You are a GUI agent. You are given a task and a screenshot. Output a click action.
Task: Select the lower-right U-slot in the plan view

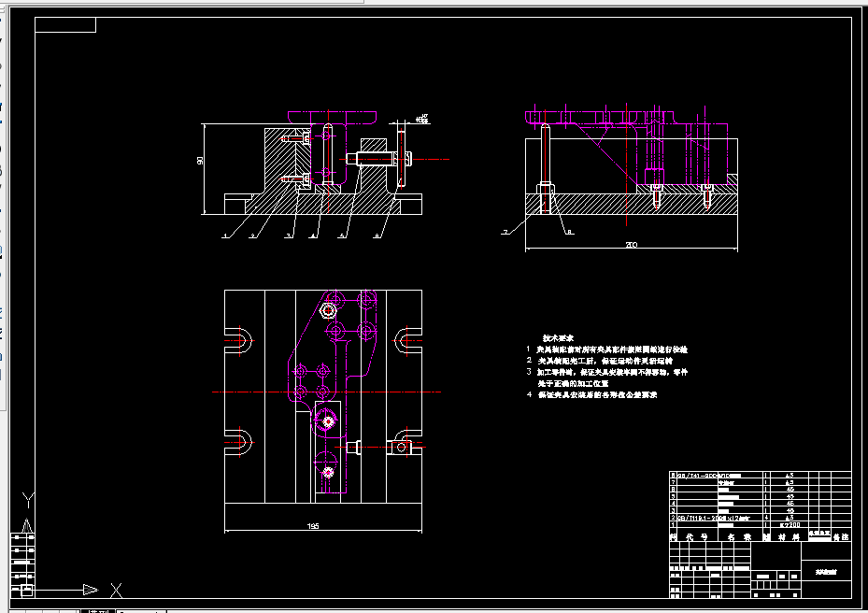[x=407, y=443]
